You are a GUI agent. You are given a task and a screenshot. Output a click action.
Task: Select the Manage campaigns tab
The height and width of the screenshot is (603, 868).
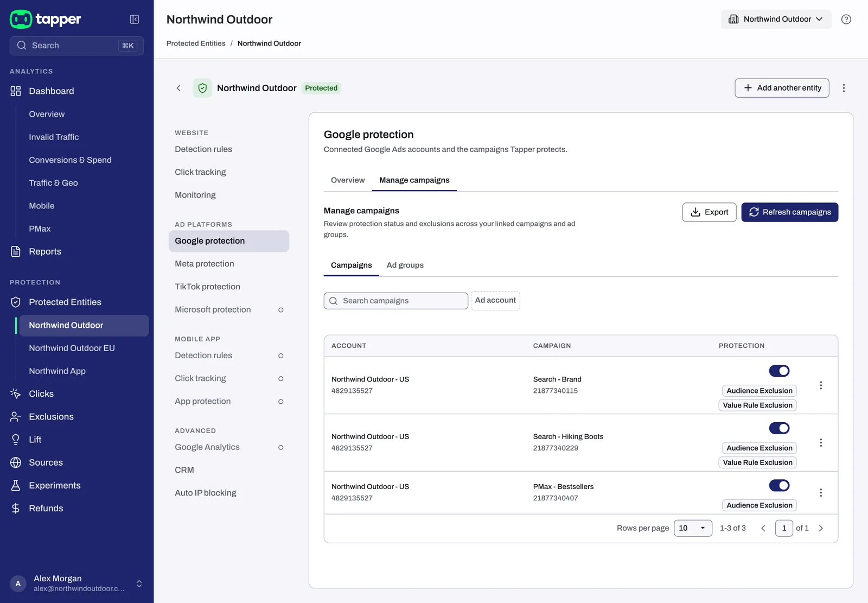click(x=414, y=180)
